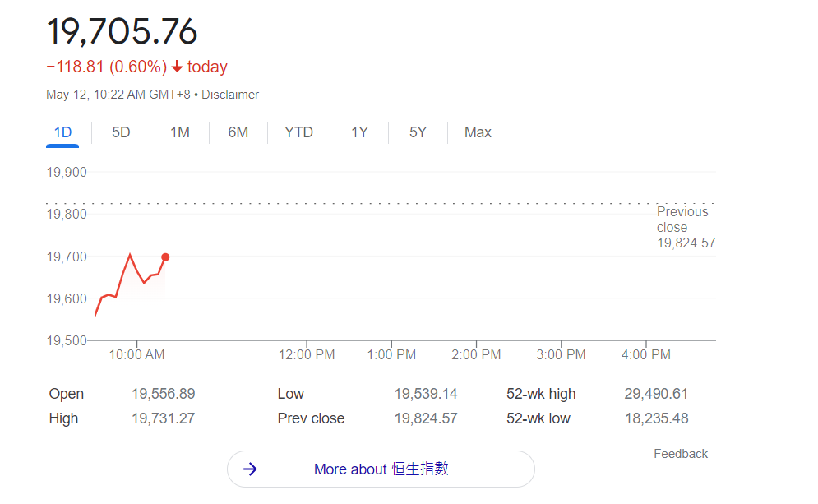Show the 6M chart range
This screenshot has width=818, height=504.
tap(238, 132)
